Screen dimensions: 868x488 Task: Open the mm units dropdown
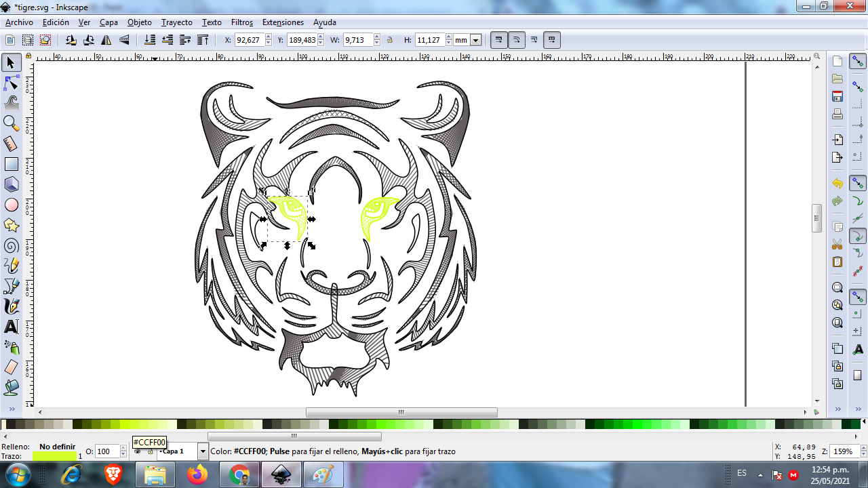(x=475, y=40)
